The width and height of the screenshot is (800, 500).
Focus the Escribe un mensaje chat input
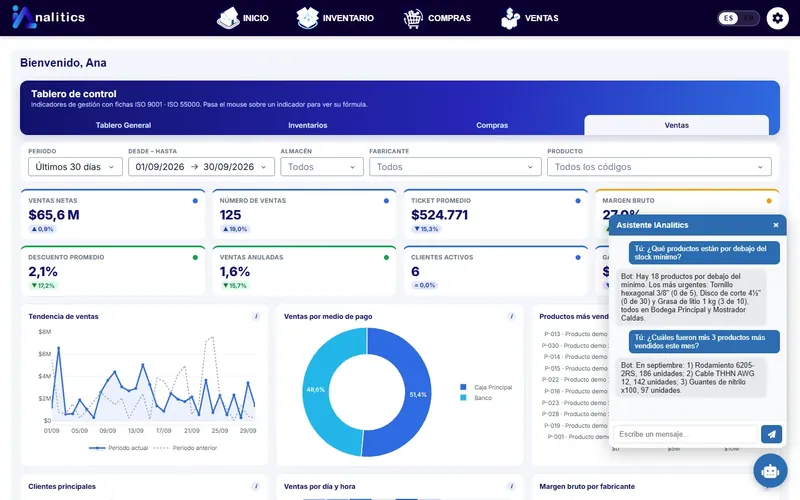[x=686, y=434]
